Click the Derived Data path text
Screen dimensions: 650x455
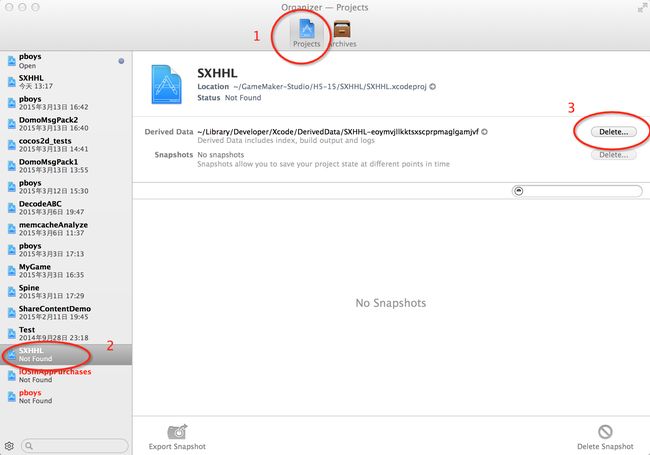coord(338,132)
